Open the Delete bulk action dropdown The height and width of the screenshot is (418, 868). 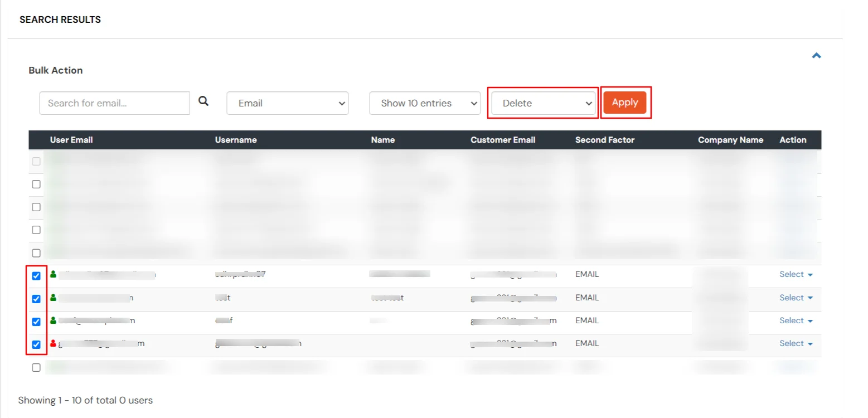point(542,103)
